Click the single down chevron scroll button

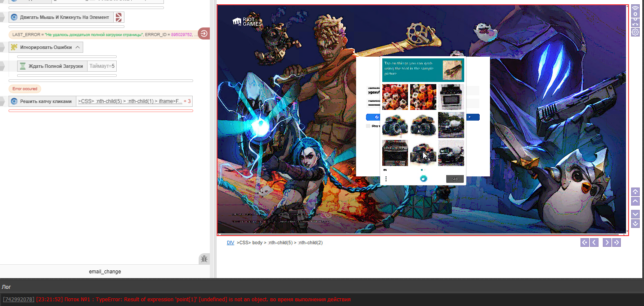[x=635, y=214]
